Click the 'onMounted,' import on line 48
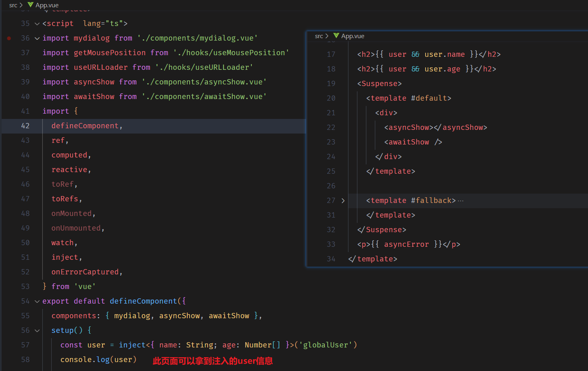Screen dimensions: 588x371 tap(73, 214)
